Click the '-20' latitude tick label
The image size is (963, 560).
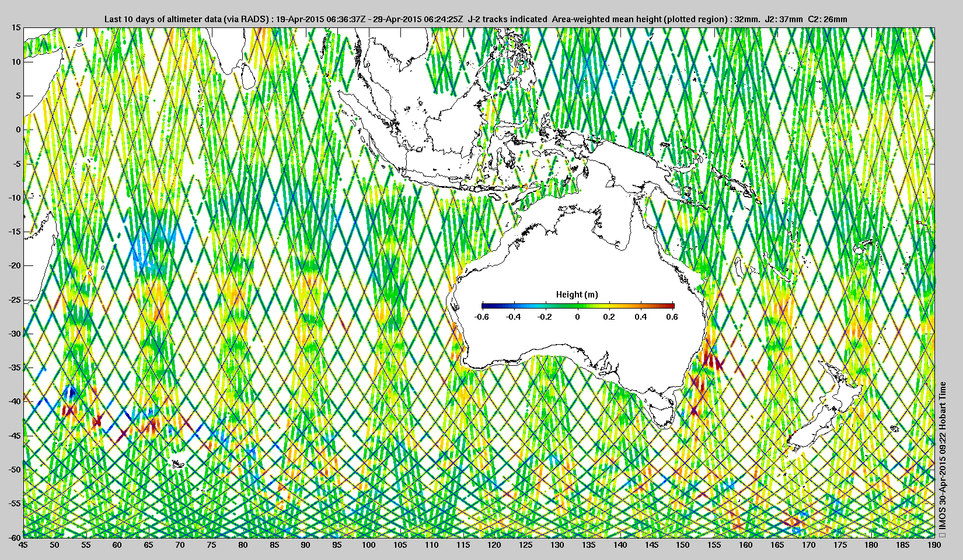(15, 265)
